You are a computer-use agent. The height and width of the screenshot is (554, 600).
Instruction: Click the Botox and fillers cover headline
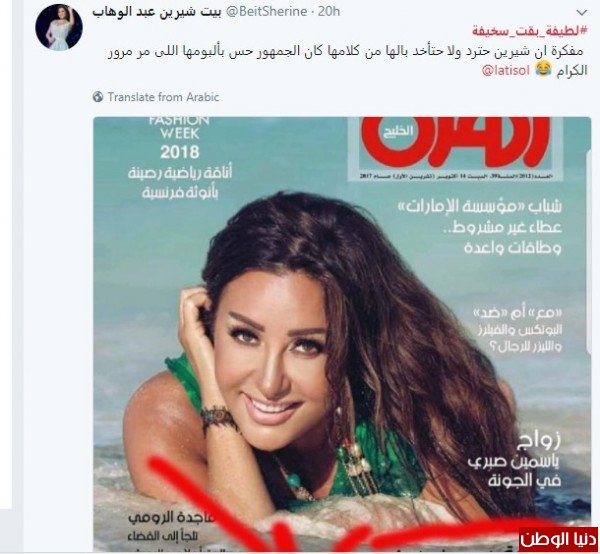click(517, 329)
